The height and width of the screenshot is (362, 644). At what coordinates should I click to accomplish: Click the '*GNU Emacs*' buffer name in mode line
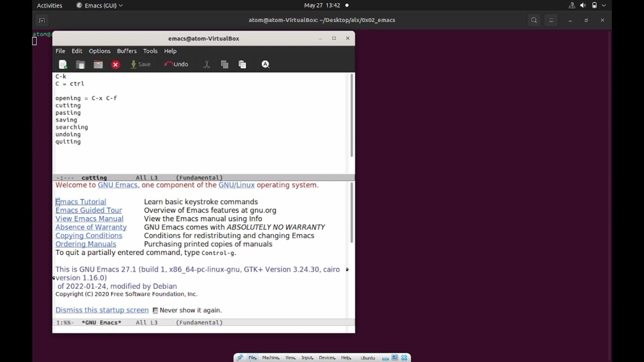tap(101, 322)
